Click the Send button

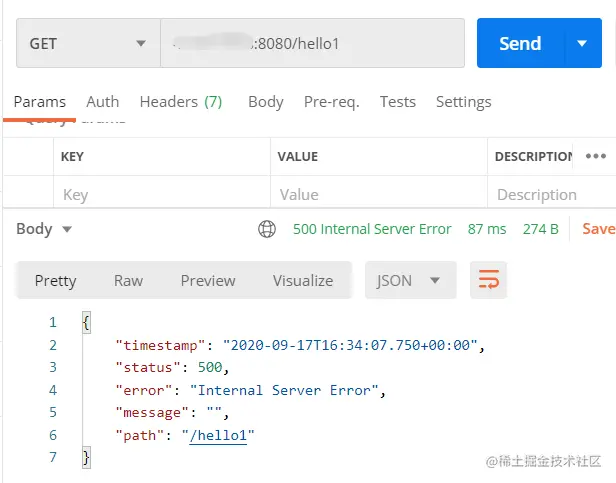tap(520, 44)
